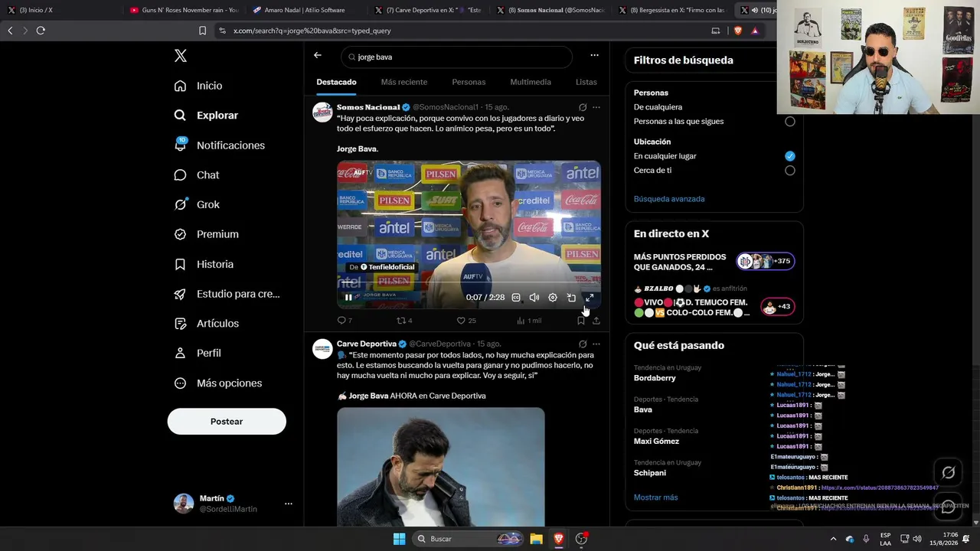This screenshot has width=980, height=551.
Task: Open Explorar in the sidebar
Action: 206,116
